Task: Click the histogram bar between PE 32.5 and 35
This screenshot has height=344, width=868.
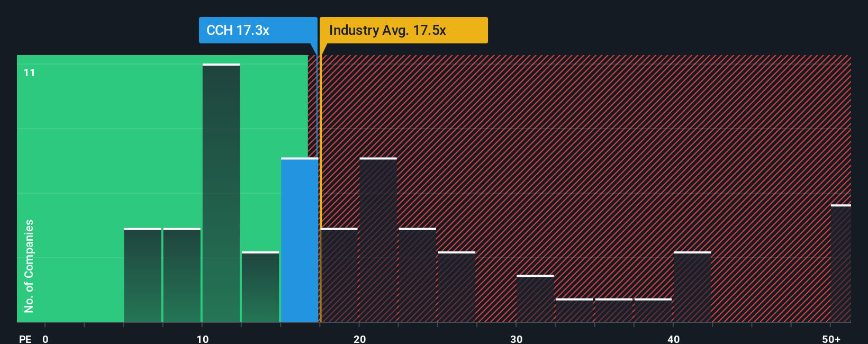Action: click(x=574, y=310)
